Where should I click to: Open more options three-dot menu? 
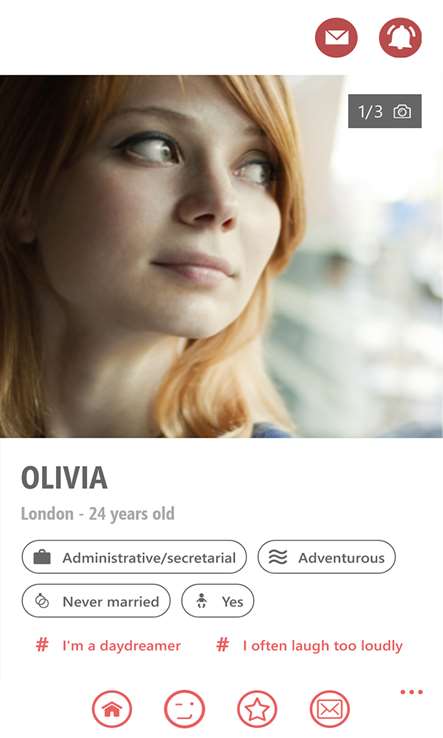411,691
